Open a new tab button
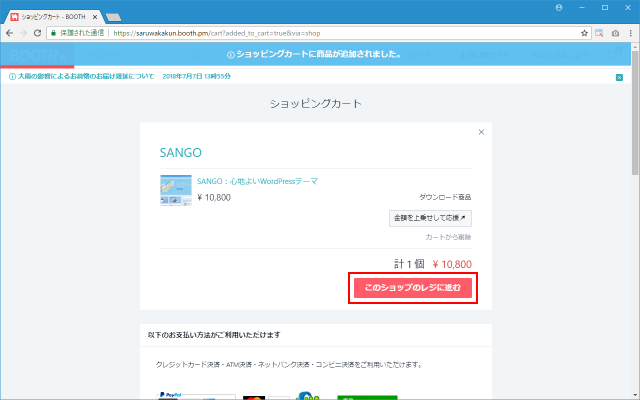This screenshot has width=640, height=400. click(x=113, y=17)
